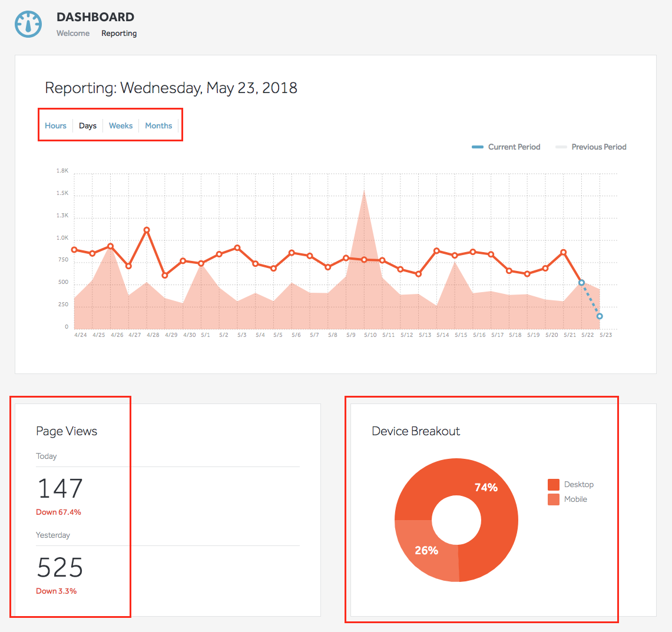672x632 pixels.
Task: Click the dashboard gauge logo icon
Action: pos(28,24)
